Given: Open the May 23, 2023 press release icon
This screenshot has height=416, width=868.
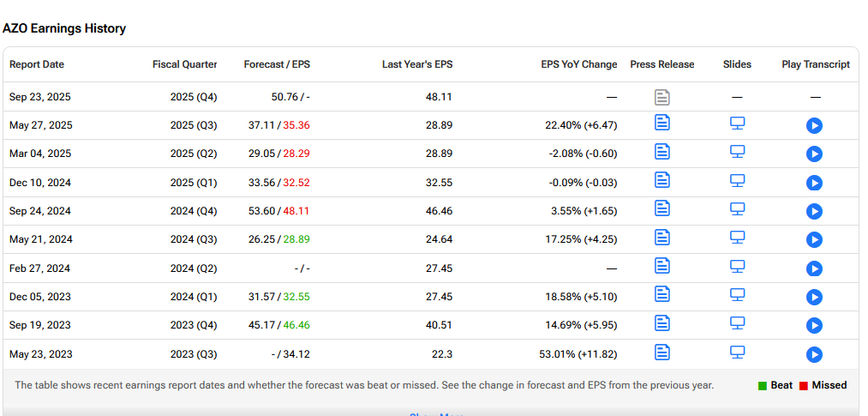Looking at the screenshot, I should [662, 352].
